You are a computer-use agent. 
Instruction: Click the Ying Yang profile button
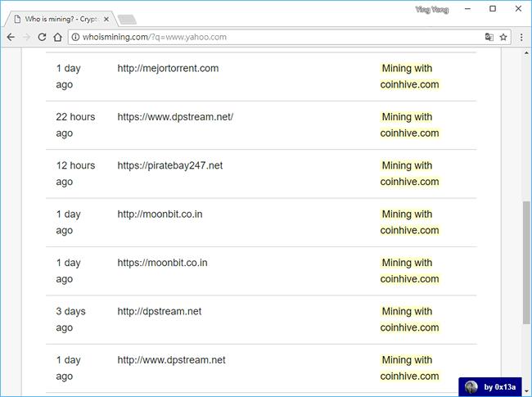coord(432,8)
